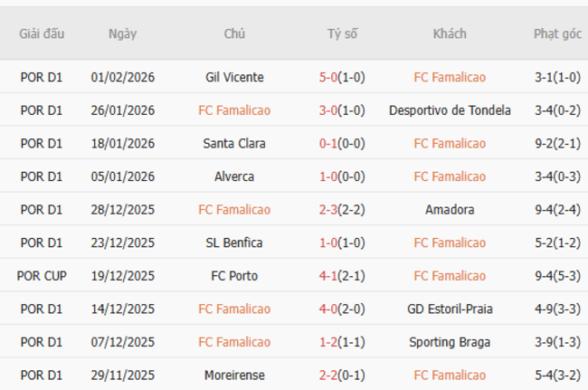Viewport: 588px width, 390px height.
Task: Open the 2-3(2-2) score details
Action: point(342,210)
